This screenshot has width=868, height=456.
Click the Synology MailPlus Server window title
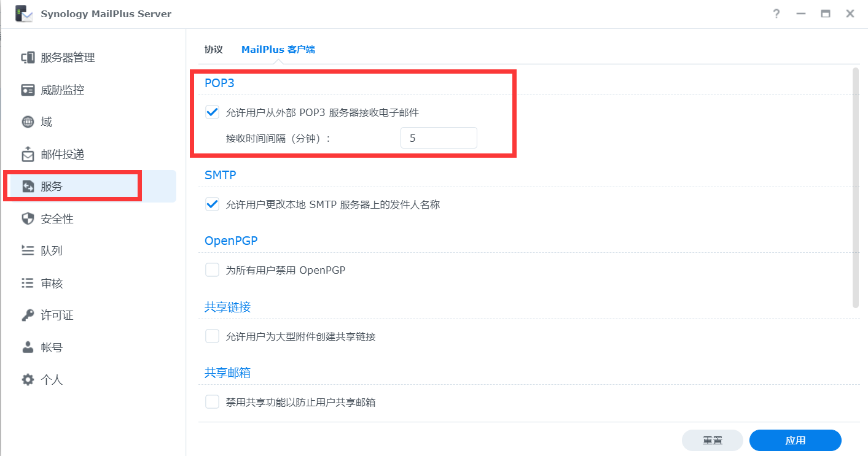(106, 14)
